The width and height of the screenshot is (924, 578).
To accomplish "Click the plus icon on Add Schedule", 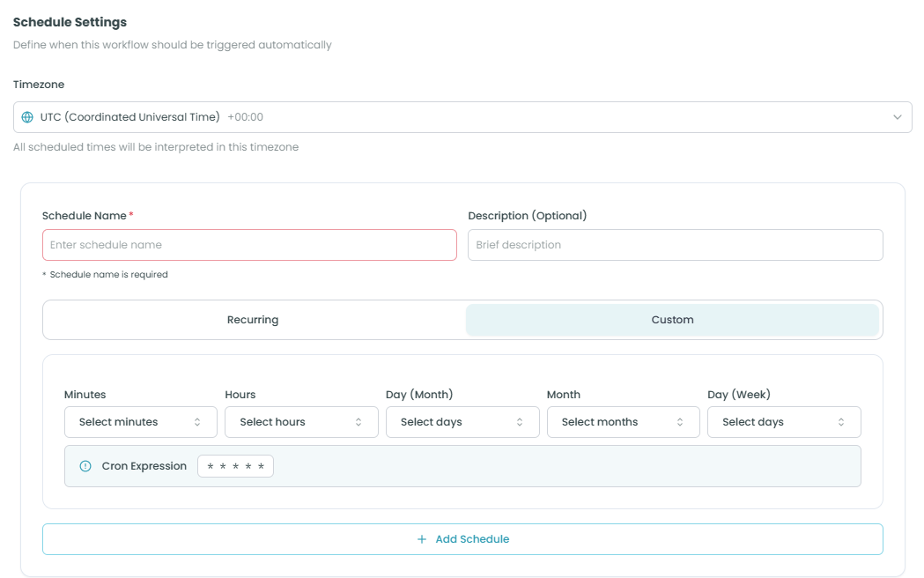I will point(422,539).
